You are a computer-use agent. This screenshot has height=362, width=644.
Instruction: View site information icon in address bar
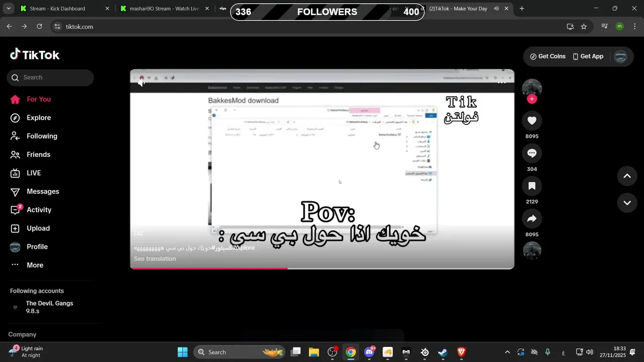[x=57, y=27]
